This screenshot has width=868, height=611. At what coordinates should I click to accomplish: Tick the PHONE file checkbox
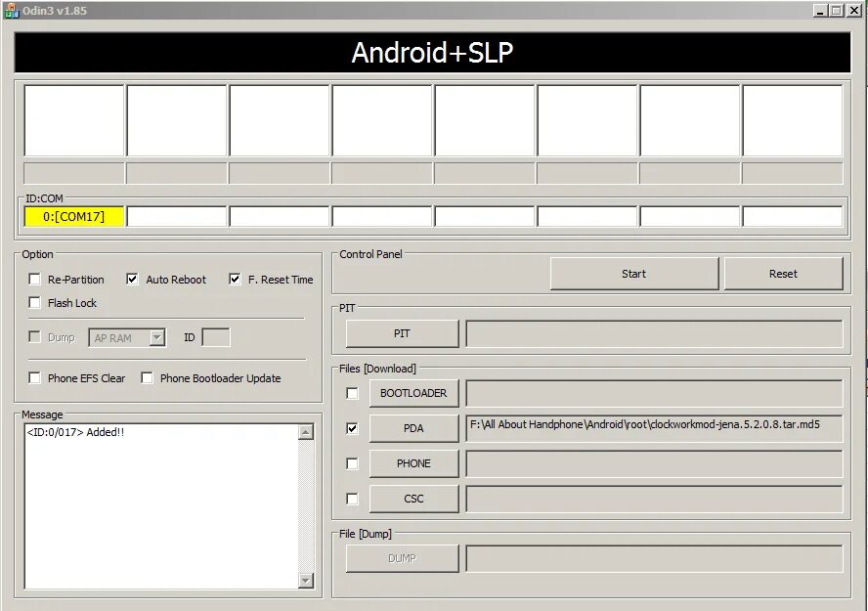(x=352, y=463)
